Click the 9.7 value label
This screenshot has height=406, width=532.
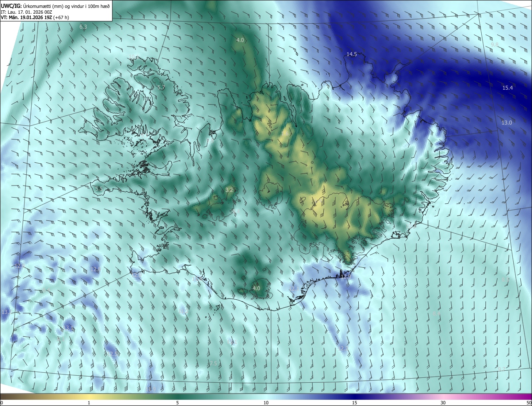click(501, 369)
